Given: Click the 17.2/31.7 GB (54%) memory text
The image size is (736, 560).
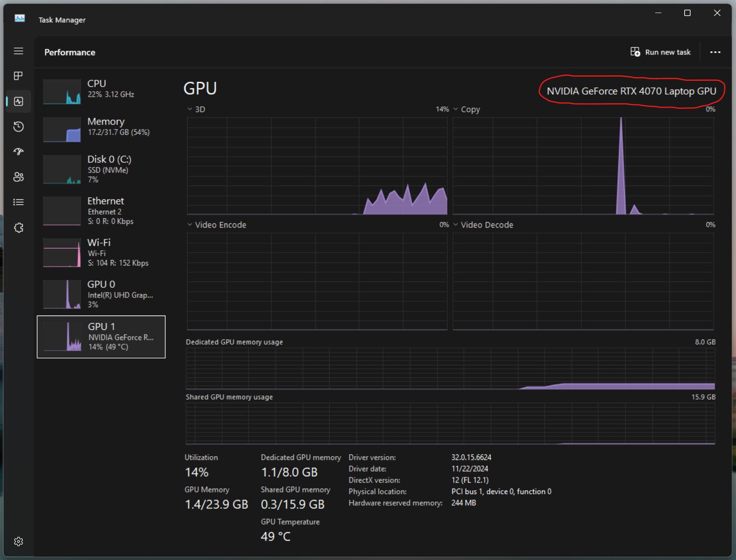Looking at the screenshot, I should (118, 132).
